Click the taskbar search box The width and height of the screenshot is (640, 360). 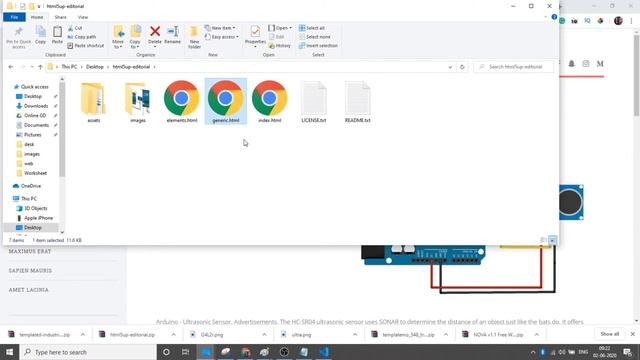(x=88, y=352)
